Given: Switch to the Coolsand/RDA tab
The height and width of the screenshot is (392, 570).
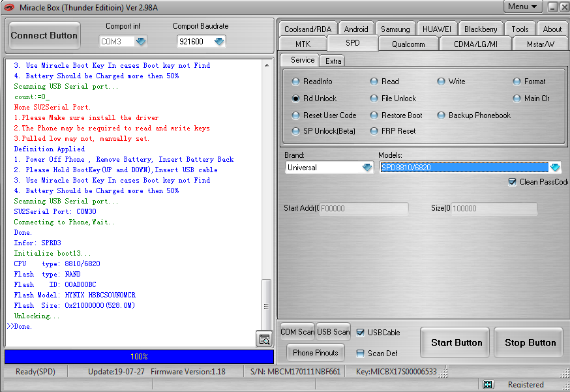Looking at the screenshot, I should pyautogui.click(x=308, y=29).
